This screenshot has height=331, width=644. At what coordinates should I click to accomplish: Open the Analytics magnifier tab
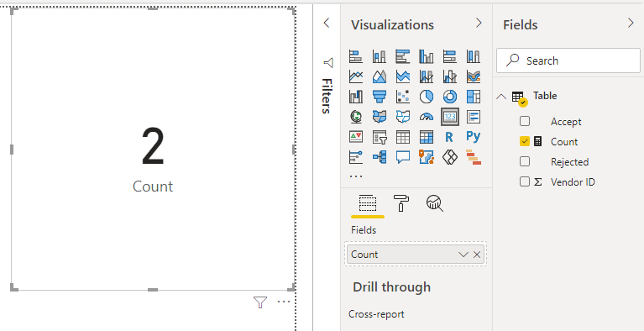(435, 203)
